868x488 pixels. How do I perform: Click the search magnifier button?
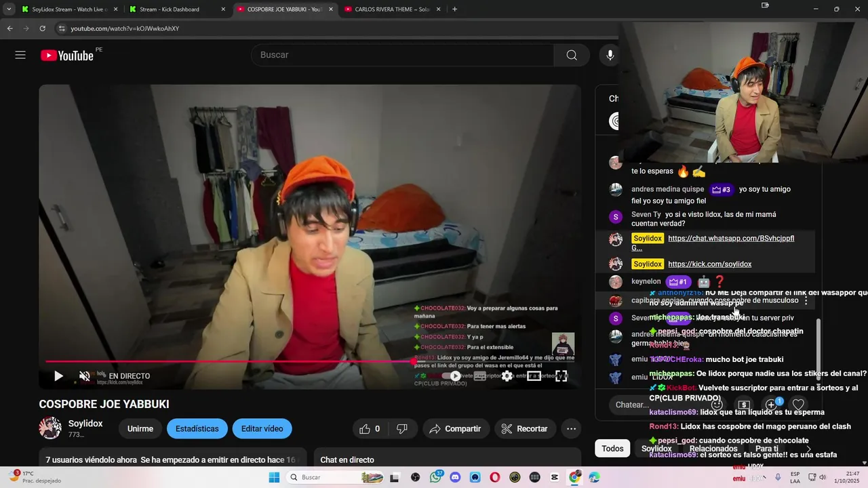[572, 55]
